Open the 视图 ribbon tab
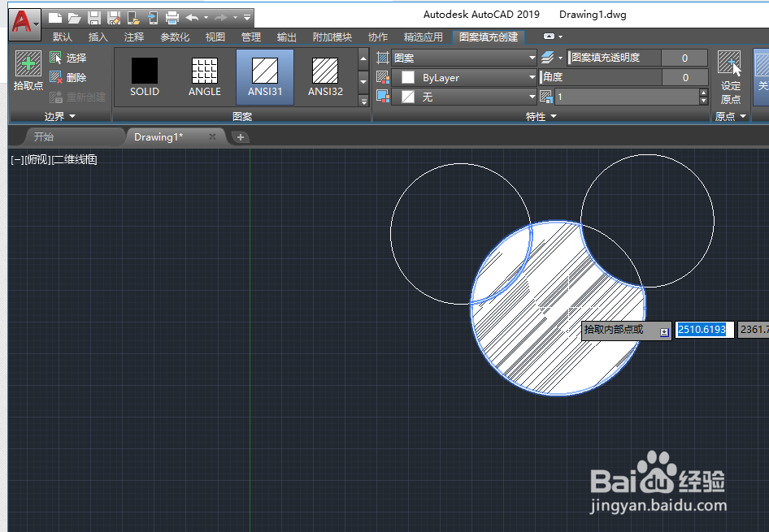This screenshot has height=532, width=769. point(215,37)
